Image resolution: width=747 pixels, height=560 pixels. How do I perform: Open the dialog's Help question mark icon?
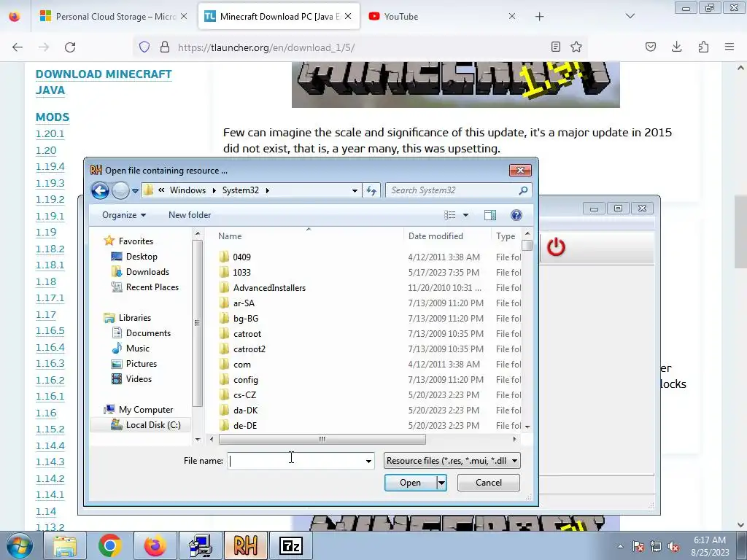click(x=516, y=215)
